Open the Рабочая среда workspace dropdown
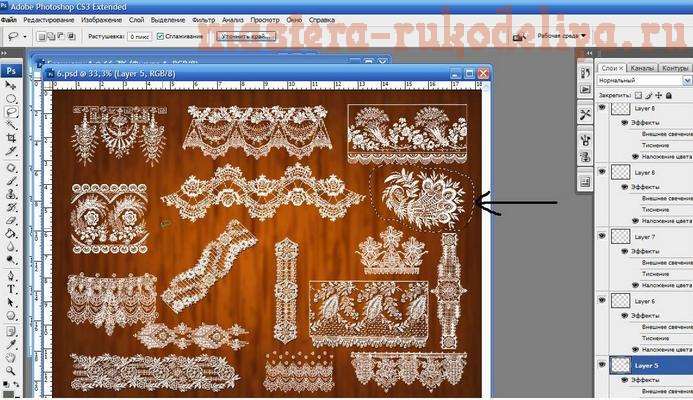693x400 pixels. (561, 36)
